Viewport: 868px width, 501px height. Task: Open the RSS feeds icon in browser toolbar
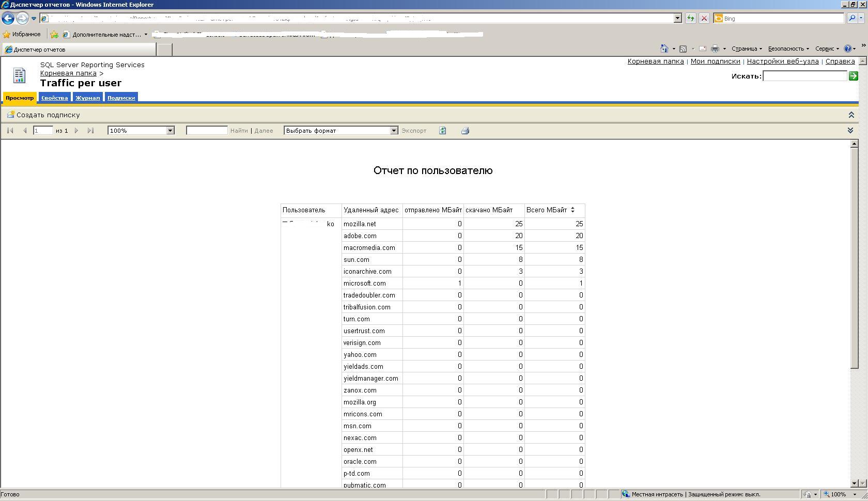(683, 48)
